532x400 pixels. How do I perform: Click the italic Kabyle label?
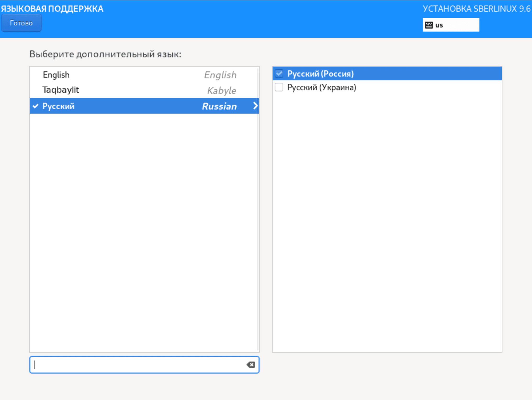pyautogui.click(x=222, y=90)
